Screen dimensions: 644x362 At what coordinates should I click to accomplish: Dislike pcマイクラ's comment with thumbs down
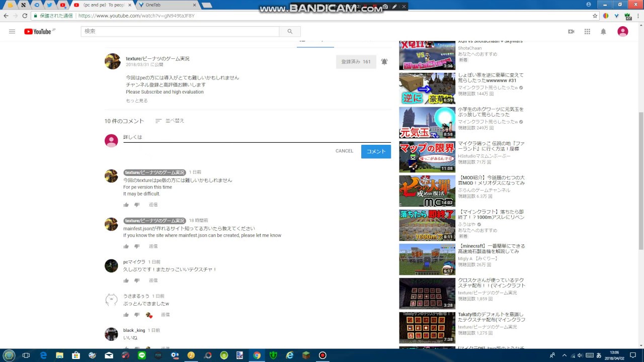pos(136,280)
